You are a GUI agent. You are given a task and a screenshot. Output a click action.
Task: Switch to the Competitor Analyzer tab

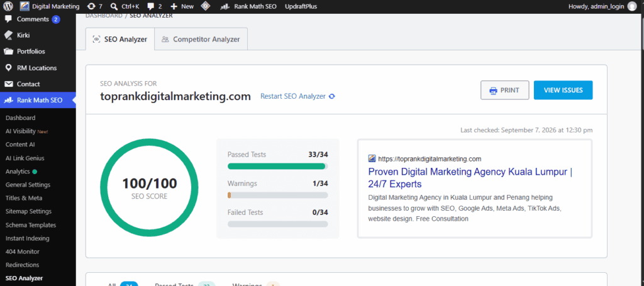[x=201, y=40]
